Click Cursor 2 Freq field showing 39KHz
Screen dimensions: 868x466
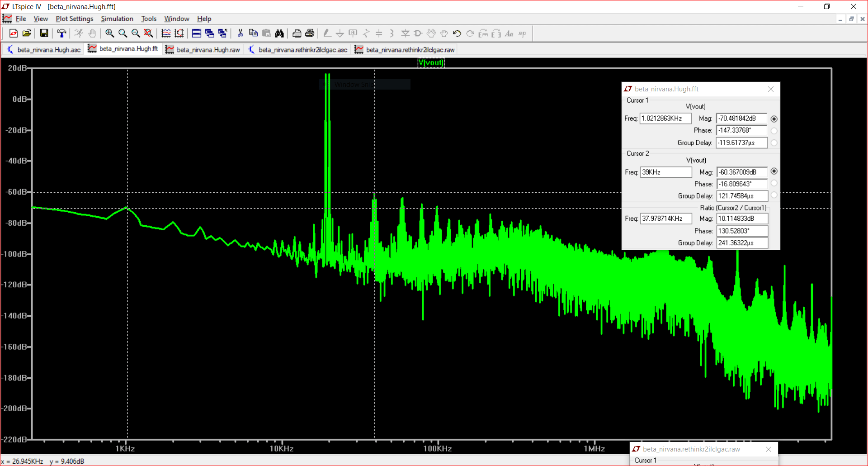(x=666, y=172)
